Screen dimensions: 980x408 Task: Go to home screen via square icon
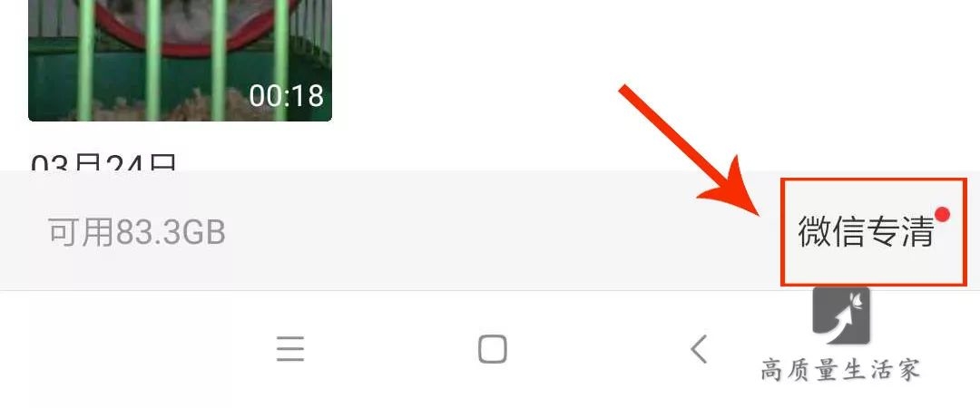[493, 349]
